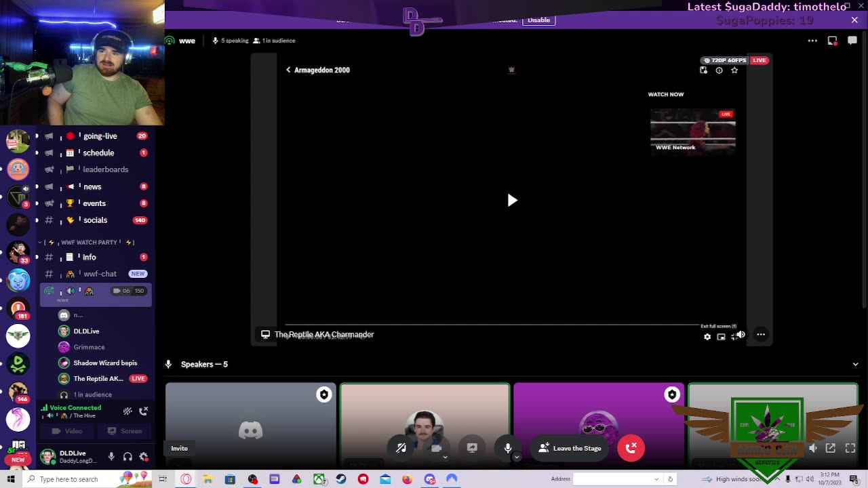
Task: Turn on camera with the Video button
Action: point(67,431)
